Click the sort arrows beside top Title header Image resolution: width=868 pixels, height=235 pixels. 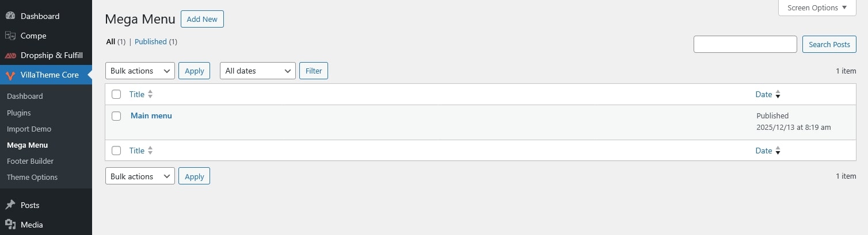(150, 94)
